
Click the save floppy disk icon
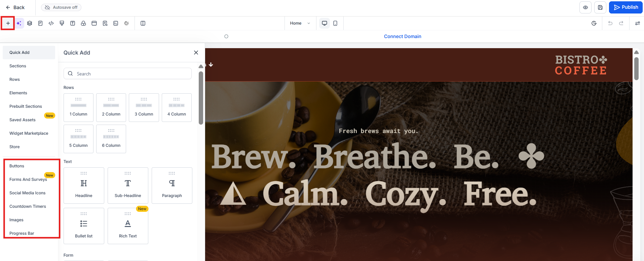click(x=600, y=7)
